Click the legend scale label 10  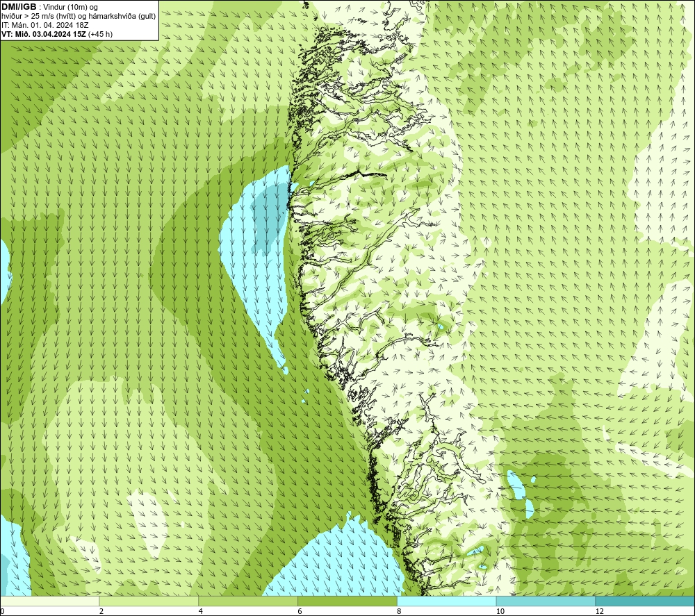[x=500, y=611]
